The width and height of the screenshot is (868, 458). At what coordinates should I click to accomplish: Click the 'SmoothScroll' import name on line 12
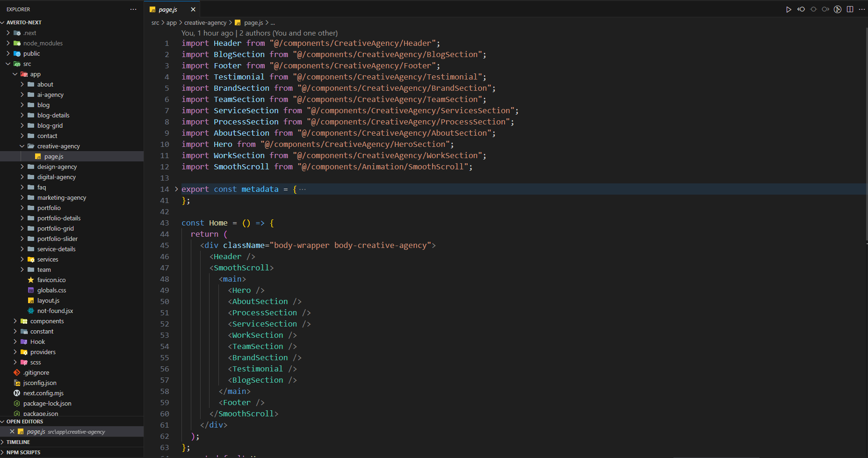(241, 167)
